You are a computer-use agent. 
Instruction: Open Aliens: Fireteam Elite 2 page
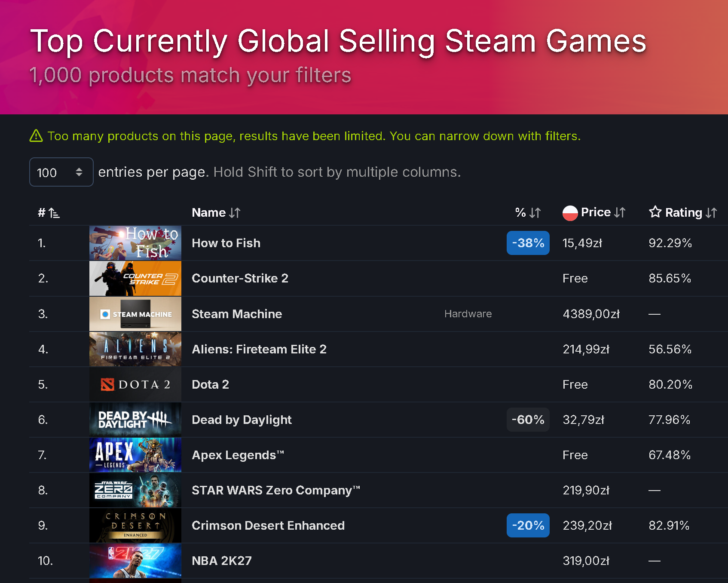(259, 349)
